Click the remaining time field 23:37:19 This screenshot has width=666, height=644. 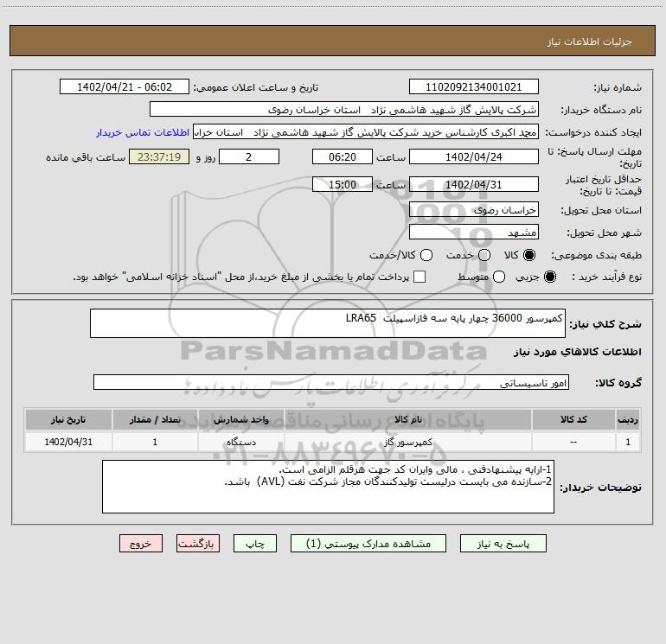159,156
